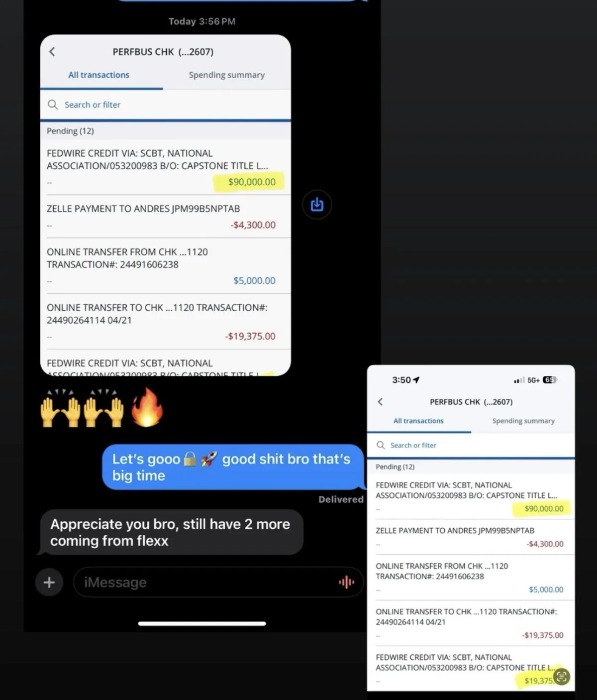Screen dimensions: 597x700
Task: Tap the plus button beside iMessage field
Action: click(x=49, y=582)
